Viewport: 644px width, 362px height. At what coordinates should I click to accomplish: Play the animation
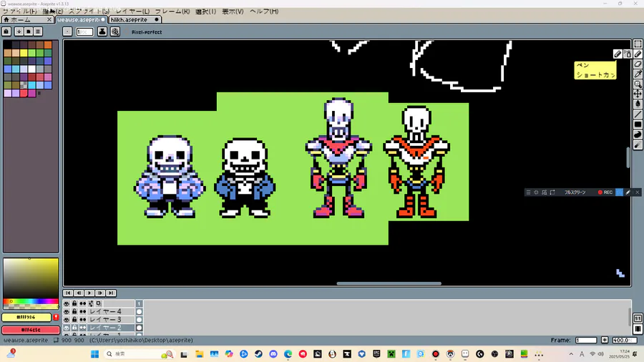pyautogui.click(x=89, y=293)
